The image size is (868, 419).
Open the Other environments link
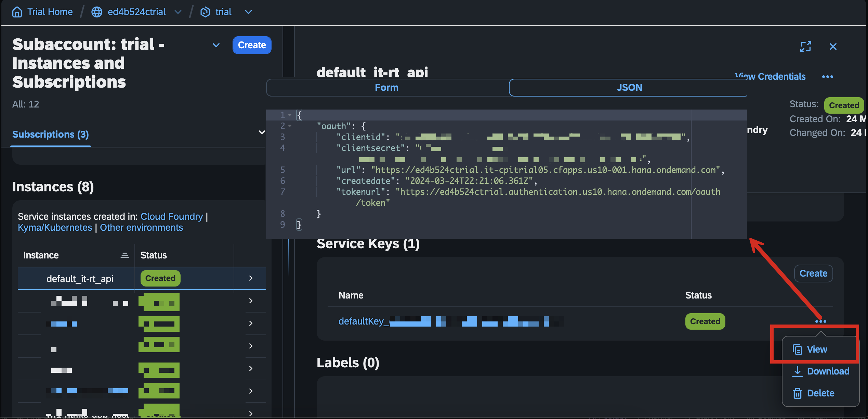coord(141,227)
